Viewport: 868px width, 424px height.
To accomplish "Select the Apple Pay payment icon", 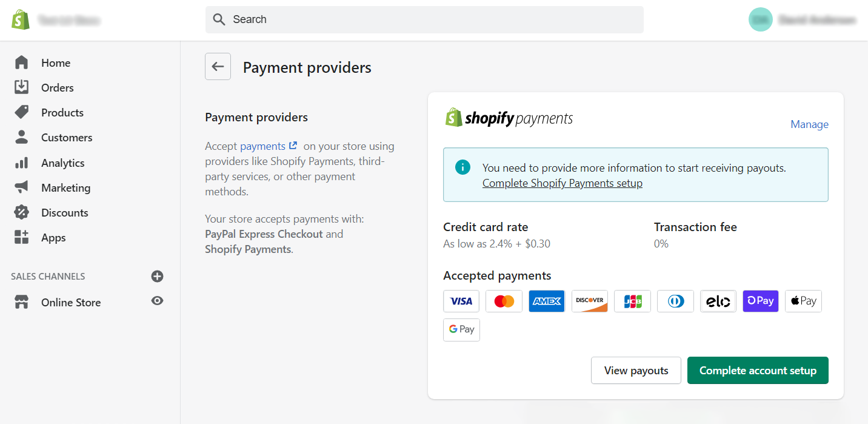I will [x=803, y=301].
